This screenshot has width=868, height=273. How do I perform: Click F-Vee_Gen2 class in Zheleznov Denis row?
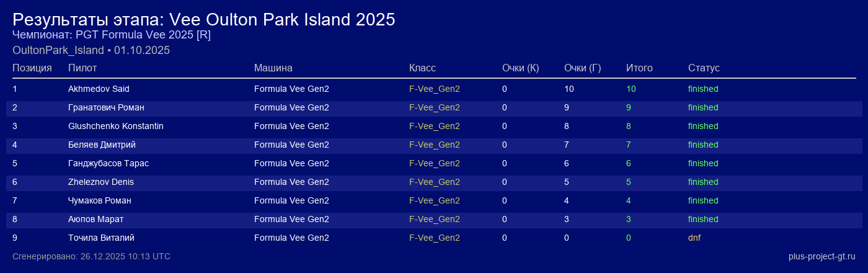[x=434, y=182]
